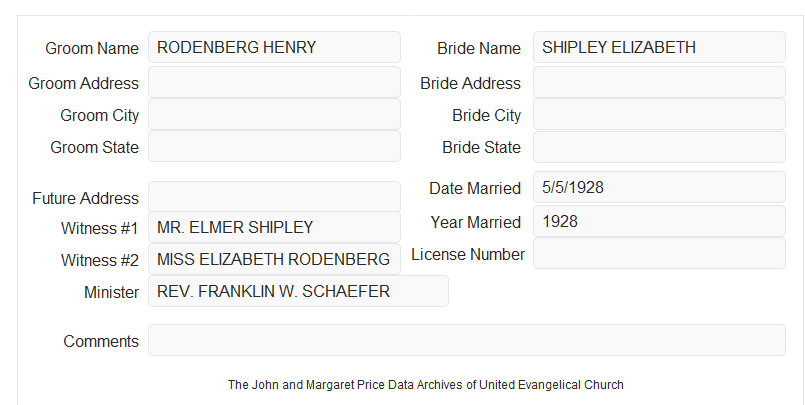This screenshot has height=405, width=805.
Task: Focus the Minister field
Action: (298, 291)
